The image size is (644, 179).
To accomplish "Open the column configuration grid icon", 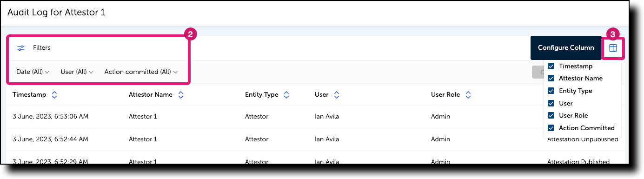I will click(613, 48).
